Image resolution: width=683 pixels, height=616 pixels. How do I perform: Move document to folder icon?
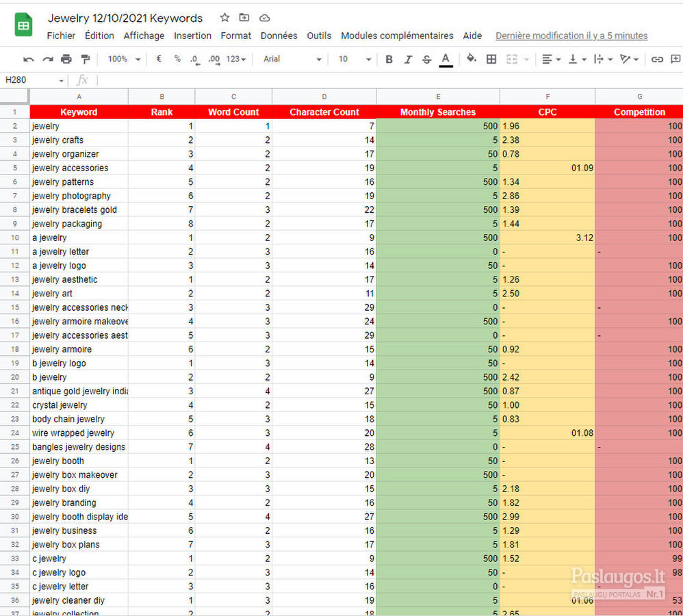244,17
